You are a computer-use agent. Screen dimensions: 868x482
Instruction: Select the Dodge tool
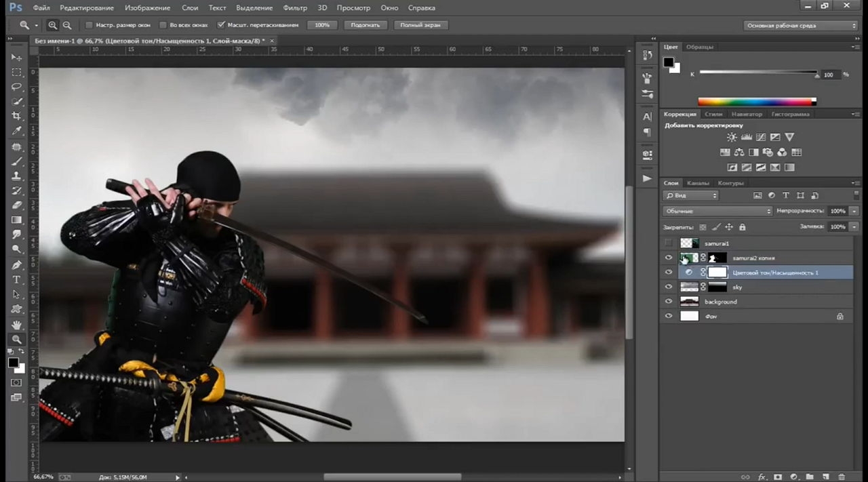pos(16,249)
